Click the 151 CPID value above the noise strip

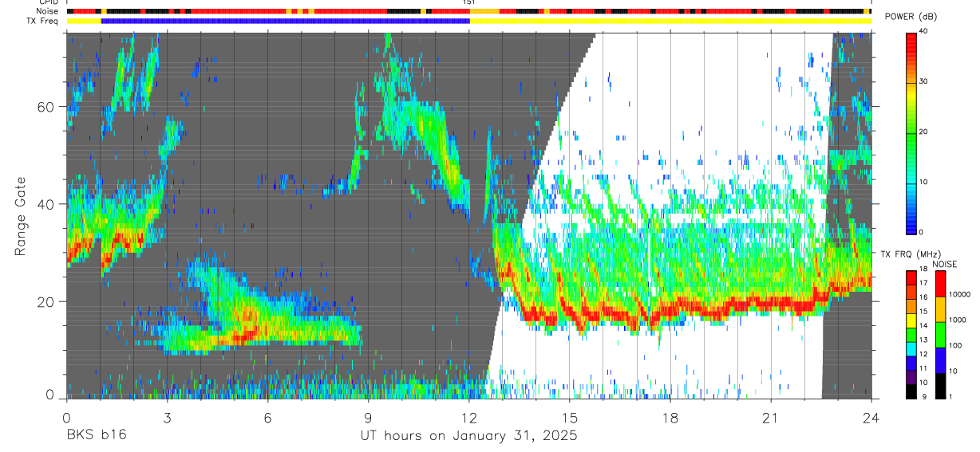click(468, 2)
